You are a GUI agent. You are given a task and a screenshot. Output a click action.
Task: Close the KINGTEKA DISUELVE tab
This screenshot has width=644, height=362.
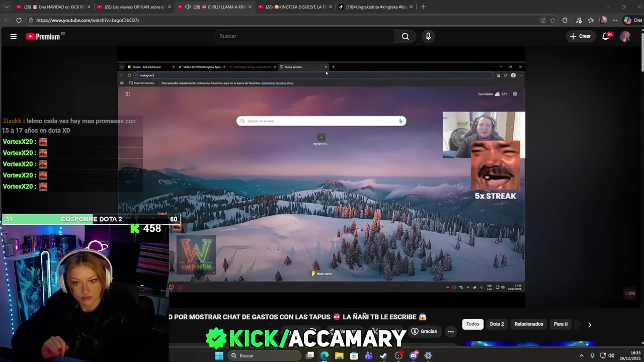coord(331,7)
